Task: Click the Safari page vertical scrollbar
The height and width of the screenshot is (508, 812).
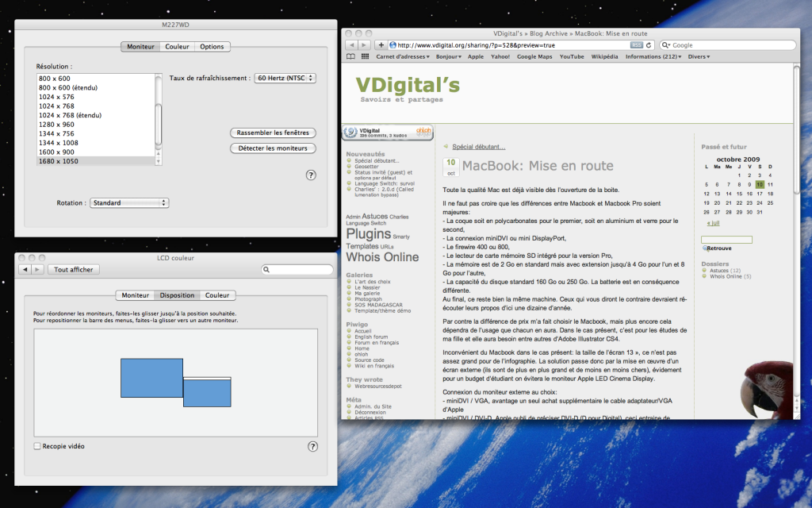Action: tap(796, 129)
